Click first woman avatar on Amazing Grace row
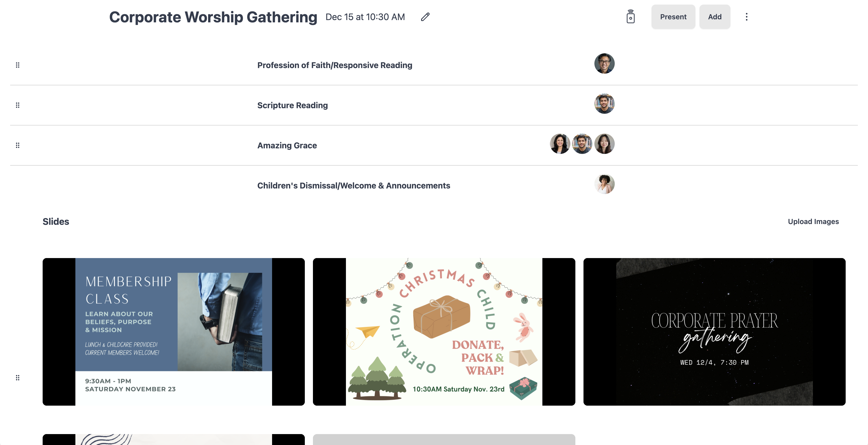 tap(560, 144)
